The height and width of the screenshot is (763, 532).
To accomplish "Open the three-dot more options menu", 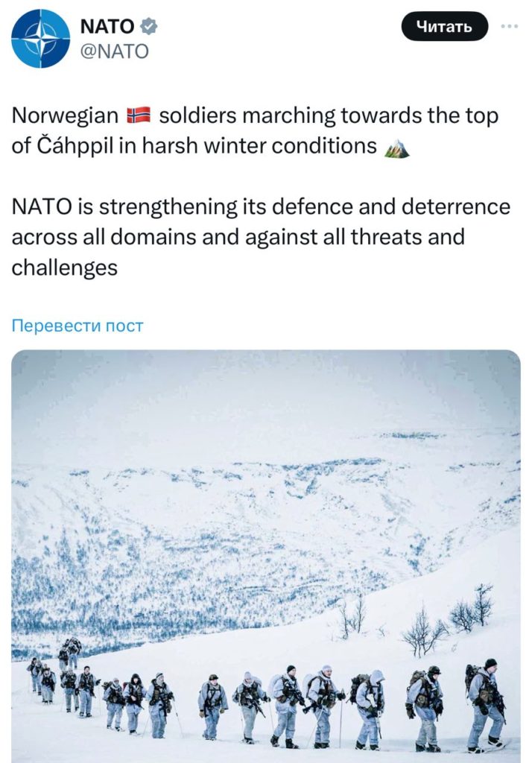I will 510,26.
